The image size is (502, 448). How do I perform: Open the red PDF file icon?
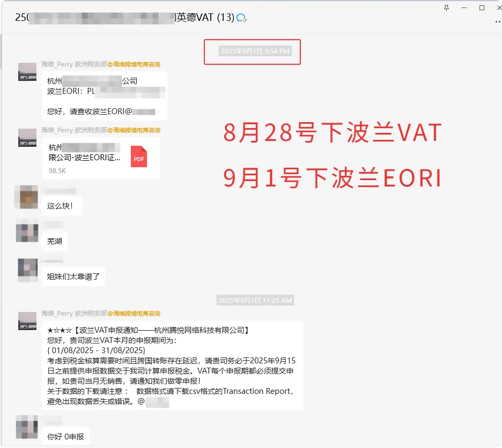[x=139, y=156]
